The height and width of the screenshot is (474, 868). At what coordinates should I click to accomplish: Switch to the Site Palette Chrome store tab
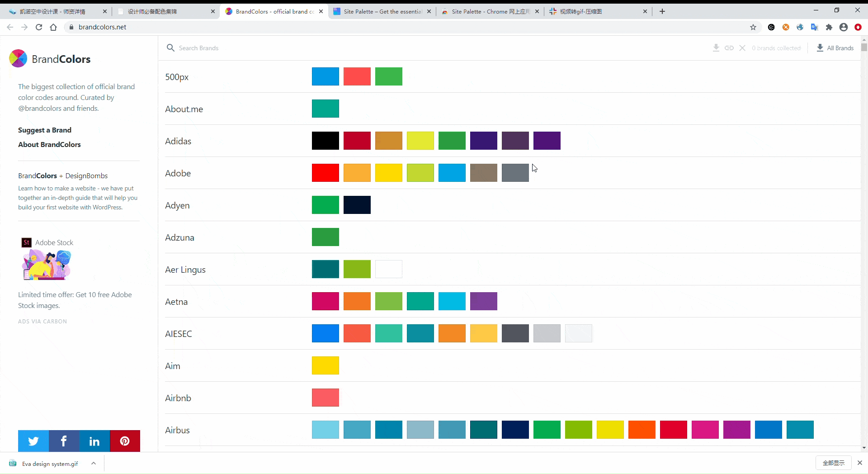click(490, 11)
